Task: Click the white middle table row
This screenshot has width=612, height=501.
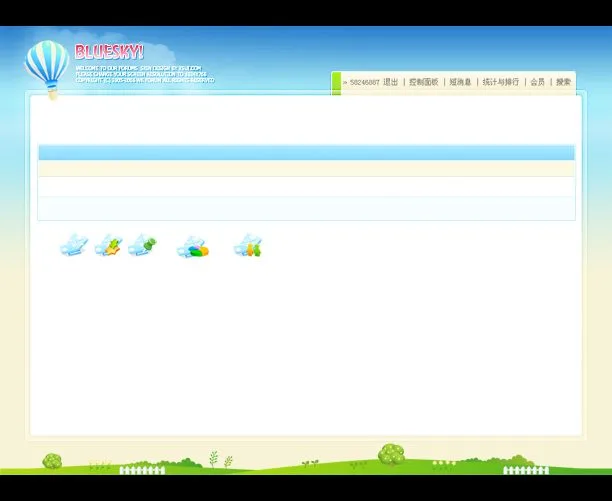Action: tap(306, 187)
